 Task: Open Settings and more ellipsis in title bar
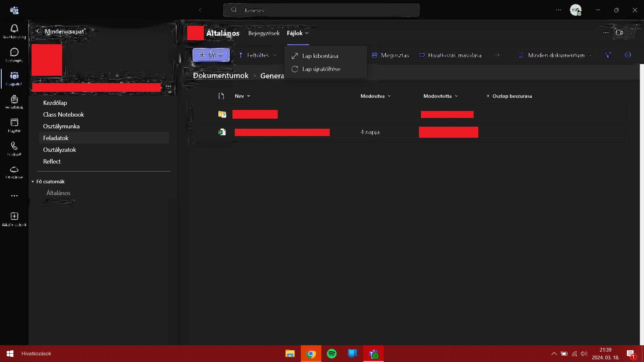558,10
